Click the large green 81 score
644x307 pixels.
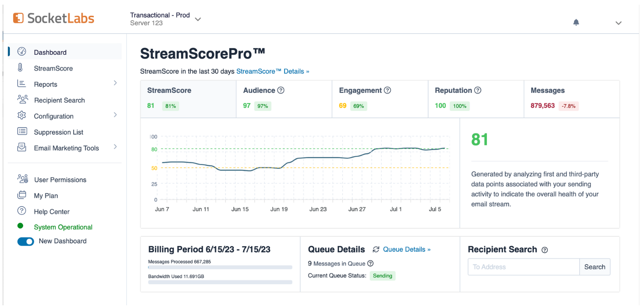[480, 140]
